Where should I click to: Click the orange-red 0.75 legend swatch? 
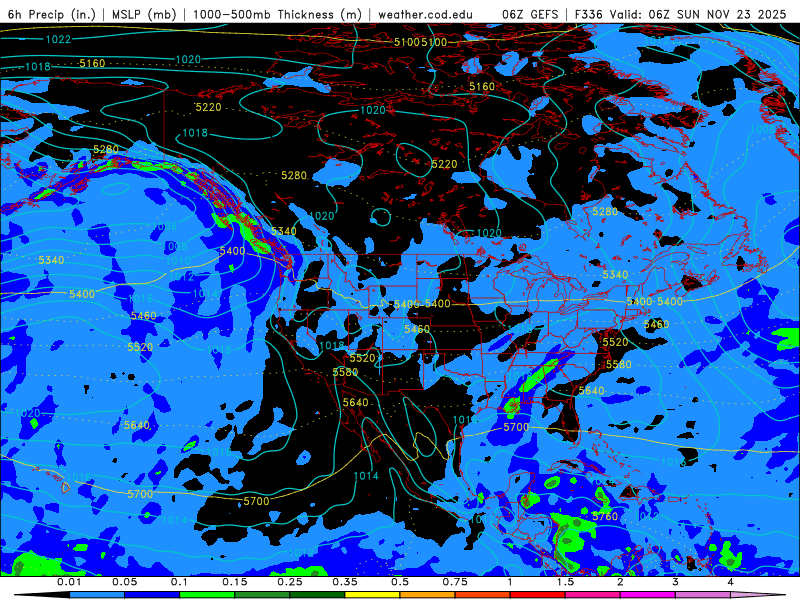pyautogui.click(x=482, y=595)
